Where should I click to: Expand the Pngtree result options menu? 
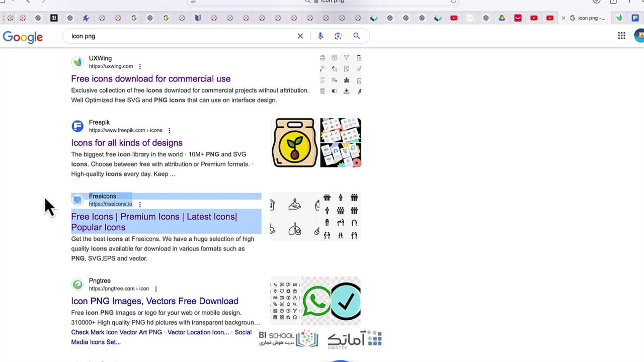pyautogui.click(x=156, y=289)
